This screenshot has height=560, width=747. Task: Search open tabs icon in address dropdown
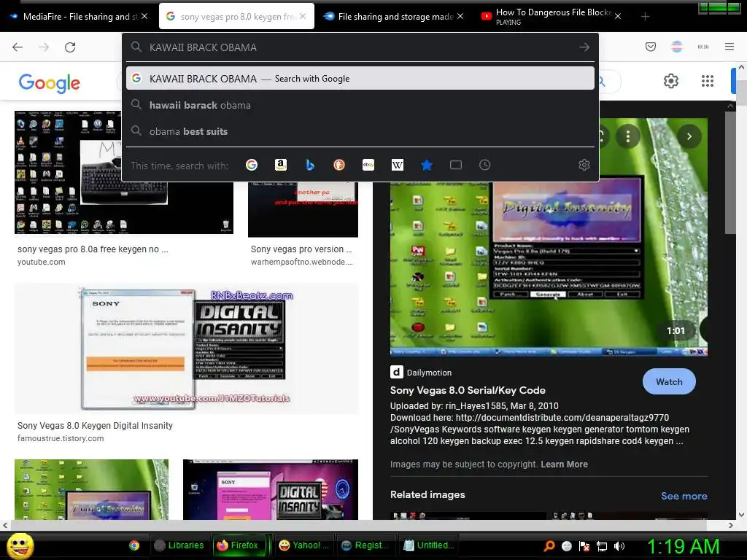456,165
